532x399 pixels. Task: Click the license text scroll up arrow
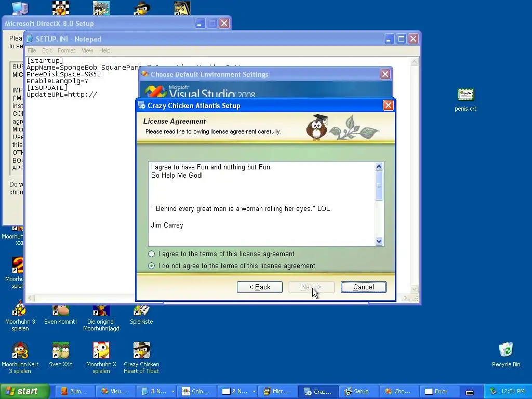(379, 166)
